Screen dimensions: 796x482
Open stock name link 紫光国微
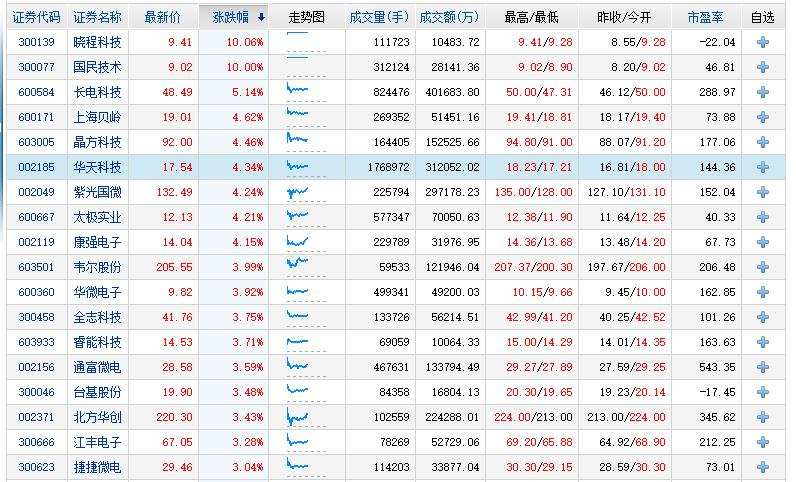97,192
